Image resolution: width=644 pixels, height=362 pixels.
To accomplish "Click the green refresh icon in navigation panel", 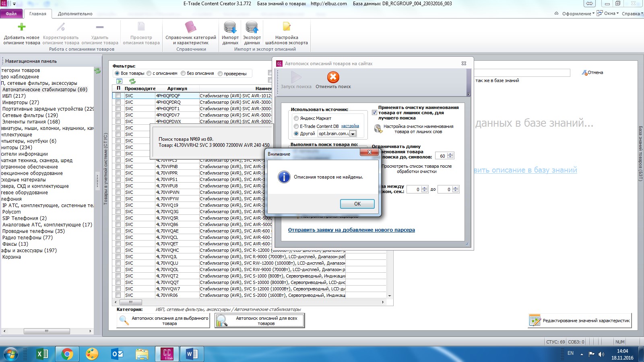I will pyautogui.click(x=97, y=71).
